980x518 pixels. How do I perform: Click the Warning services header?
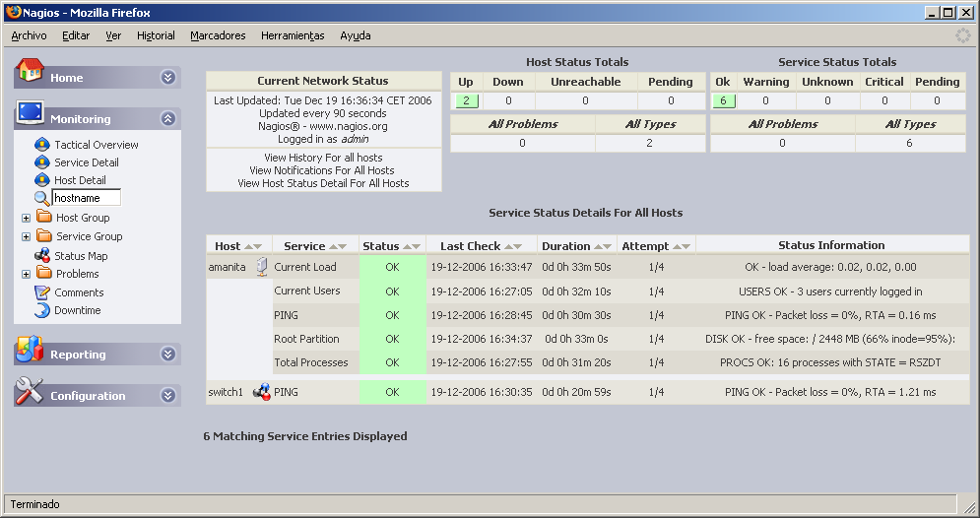pos(766,82)
